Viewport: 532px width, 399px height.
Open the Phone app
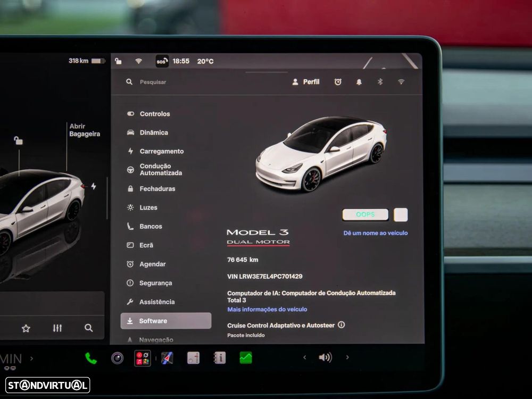click(x=91, y=358)
